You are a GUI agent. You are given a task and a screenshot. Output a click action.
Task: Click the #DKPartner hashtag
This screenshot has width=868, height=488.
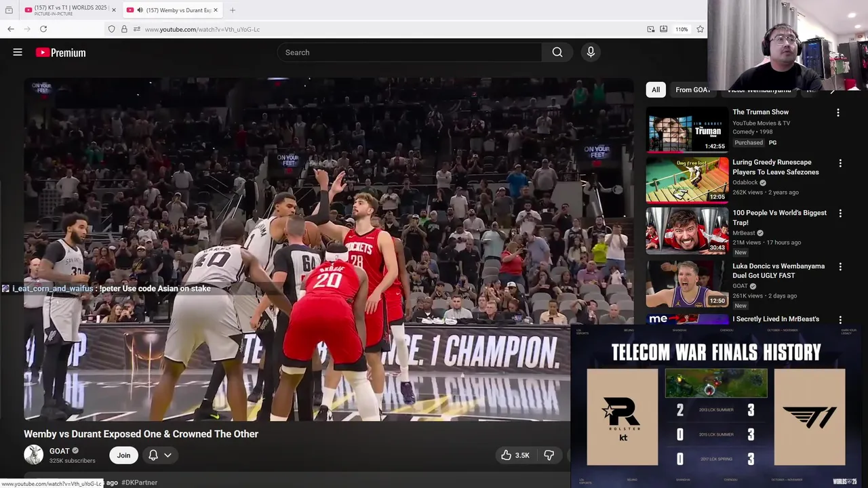[x=139, y=483]
